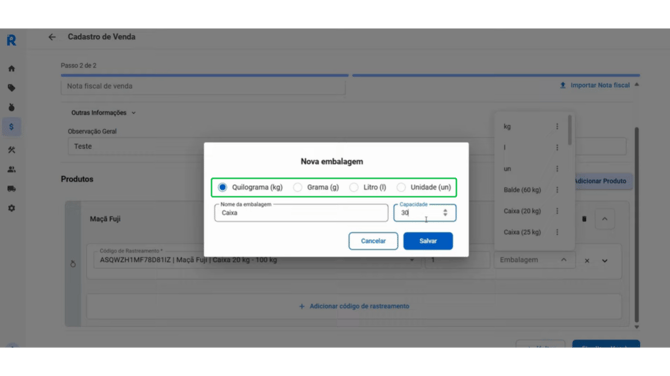Click the packaging list scrollbar
This screenshot has height=376, width=670.
(570, 130)
